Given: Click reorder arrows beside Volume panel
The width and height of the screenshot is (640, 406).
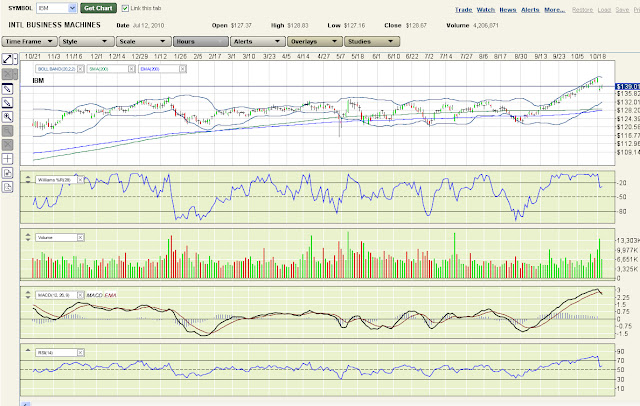Looking at the screenshot, I should (x=28, y=237).
